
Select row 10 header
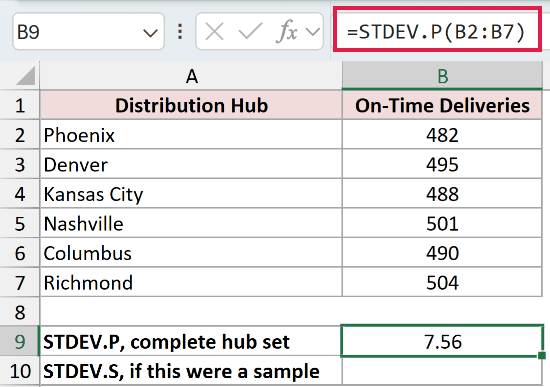click(x=20, y=371)
